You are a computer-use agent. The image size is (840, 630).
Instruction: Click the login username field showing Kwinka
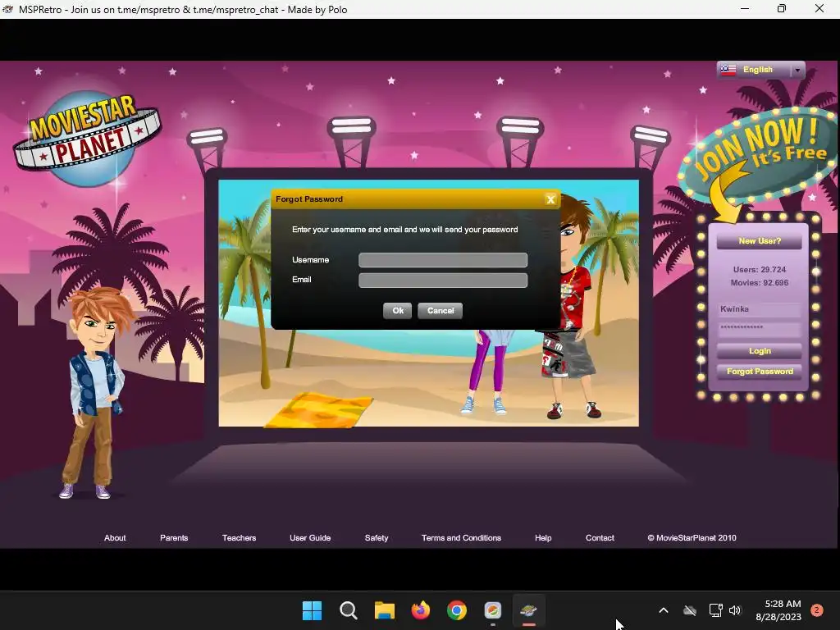759,309
